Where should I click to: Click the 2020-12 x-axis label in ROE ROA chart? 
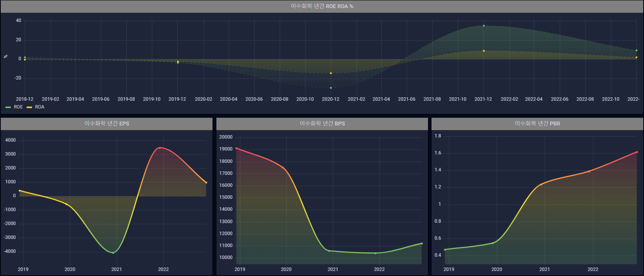(x=331, y=99)
